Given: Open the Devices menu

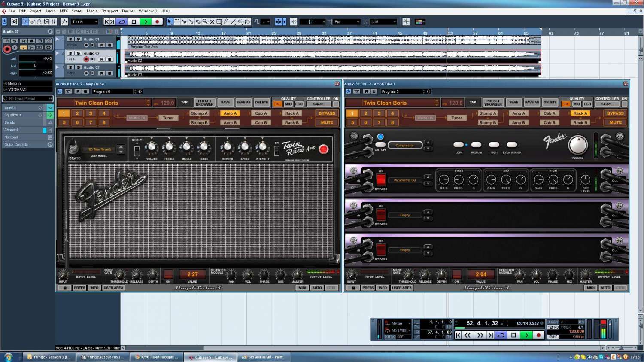Looking at the screenshot, I should point(128,11).
